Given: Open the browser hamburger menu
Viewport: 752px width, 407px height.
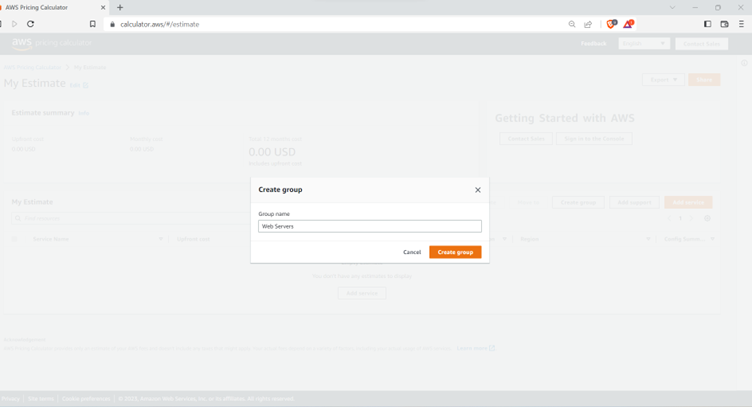Looking at the screenshot, I should [x=741, y=24].
